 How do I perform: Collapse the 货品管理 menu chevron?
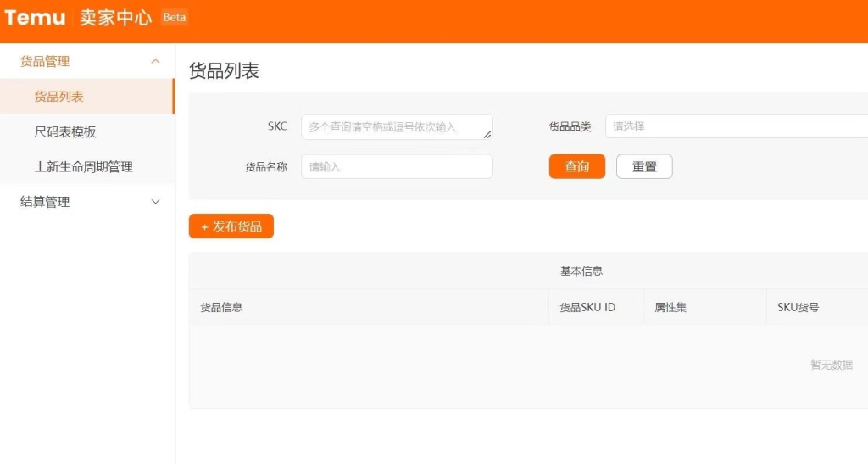click(155, 61)
